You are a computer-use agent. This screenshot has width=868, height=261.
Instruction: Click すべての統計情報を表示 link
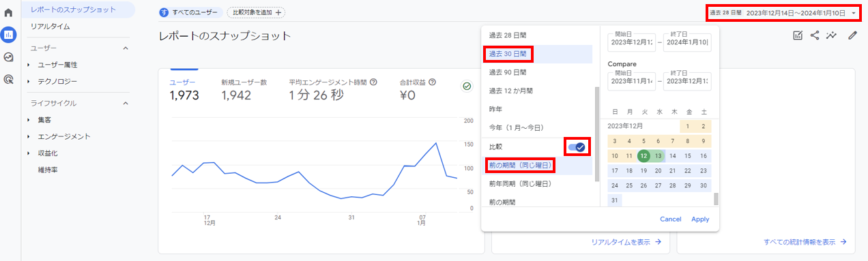[806, 241]
